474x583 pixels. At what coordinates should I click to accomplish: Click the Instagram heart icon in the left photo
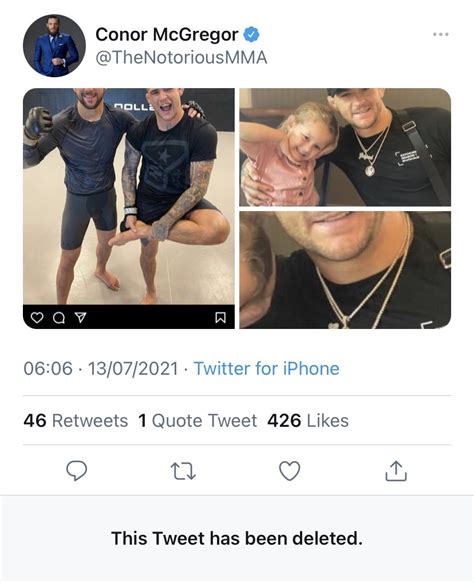[36, 318]
